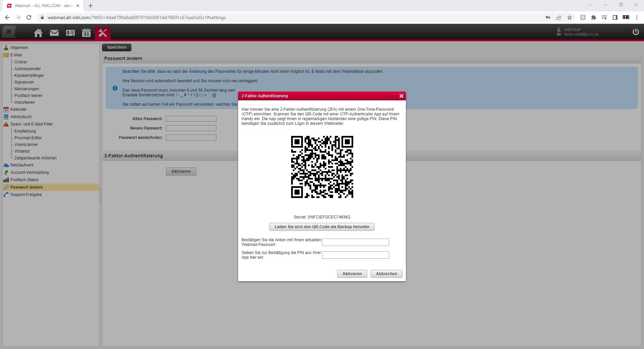Open Virenscanner settings
The image size is (644, 349).
click(x=26, y=145)
